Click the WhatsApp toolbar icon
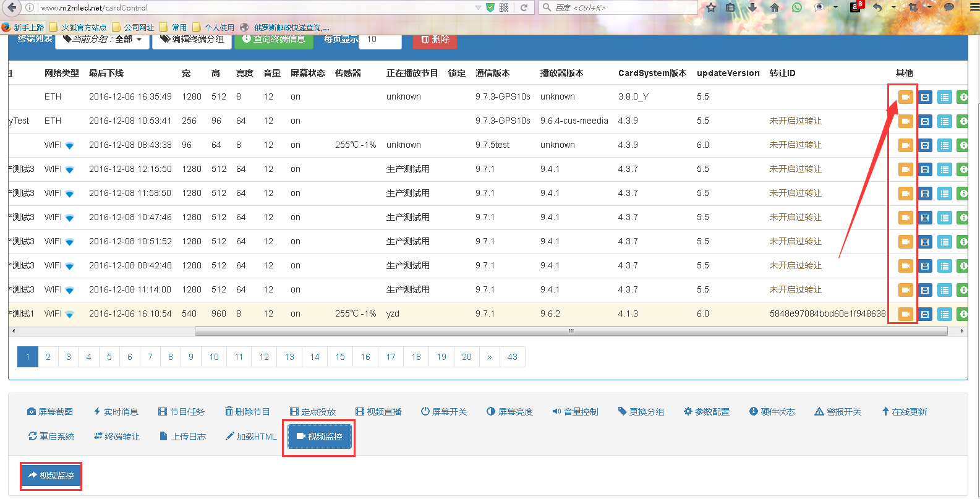The image size is (980, 499). pyautogui.click(x=797, y=7)
